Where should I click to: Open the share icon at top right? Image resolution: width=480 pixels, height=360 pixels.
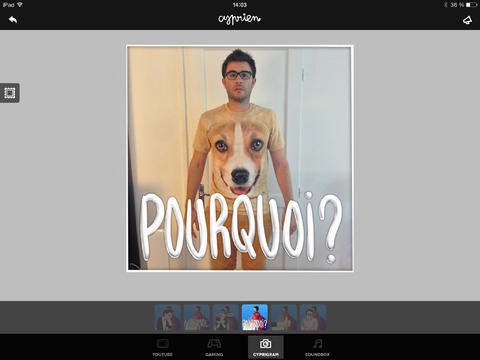pos(467,20)
